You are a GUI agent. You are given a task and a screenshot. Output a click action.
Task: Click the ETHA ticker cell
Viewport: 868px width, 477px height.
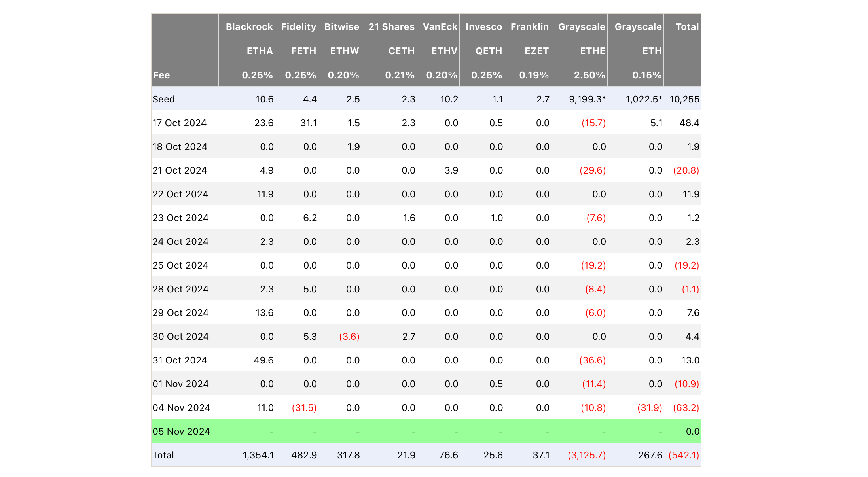[x=260, y=51]
